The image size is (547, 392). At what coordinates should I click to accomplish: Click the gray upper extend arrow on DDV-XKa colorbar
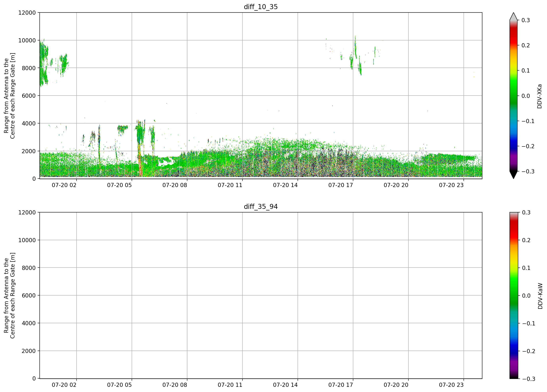(513, 16)
